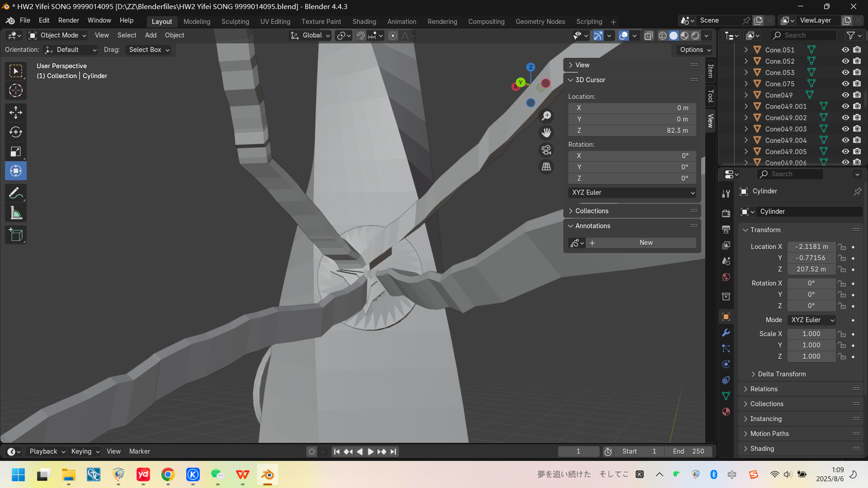Select the Rotate tool
The width and height of the screenshot is (868, 488).
click(16, 132)
